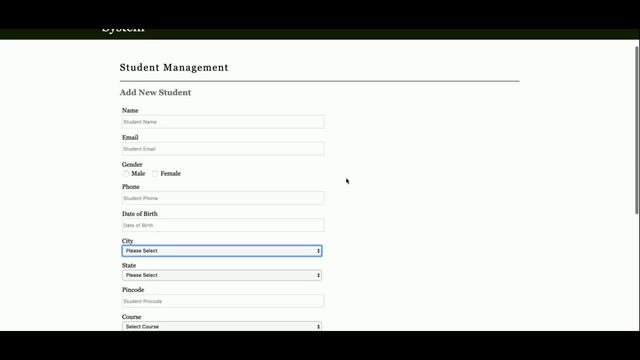Click the Date of Birth input field
Screen dimensions: 640x360
tap(223, 225)
